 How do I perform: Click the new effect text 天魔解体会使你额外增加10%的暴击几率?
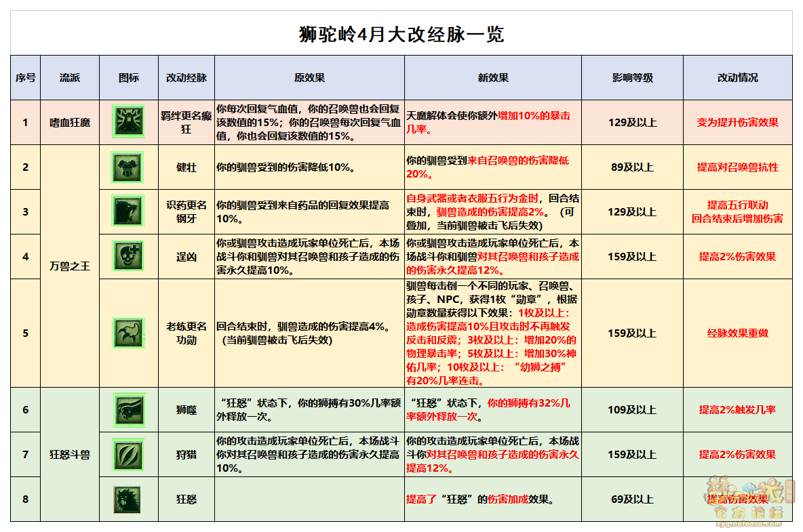[488, 122]
